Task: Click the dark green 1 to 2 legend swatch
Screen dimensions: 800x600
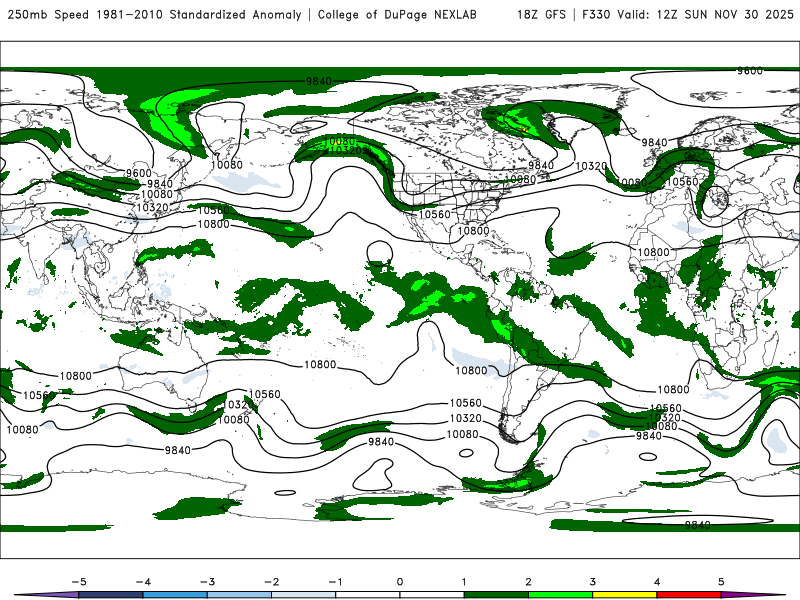Action: pyautogui.click(x=496, y=595)
